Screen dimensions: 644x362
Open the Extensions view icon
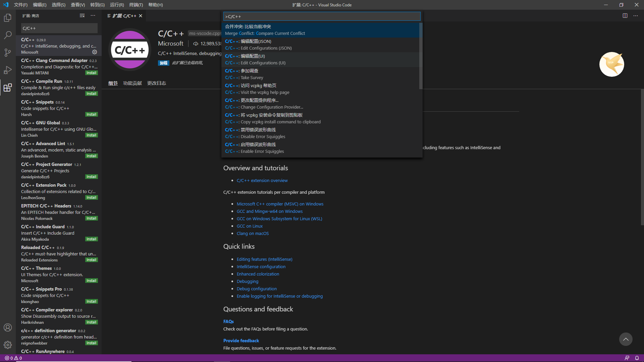click(8, 87)
